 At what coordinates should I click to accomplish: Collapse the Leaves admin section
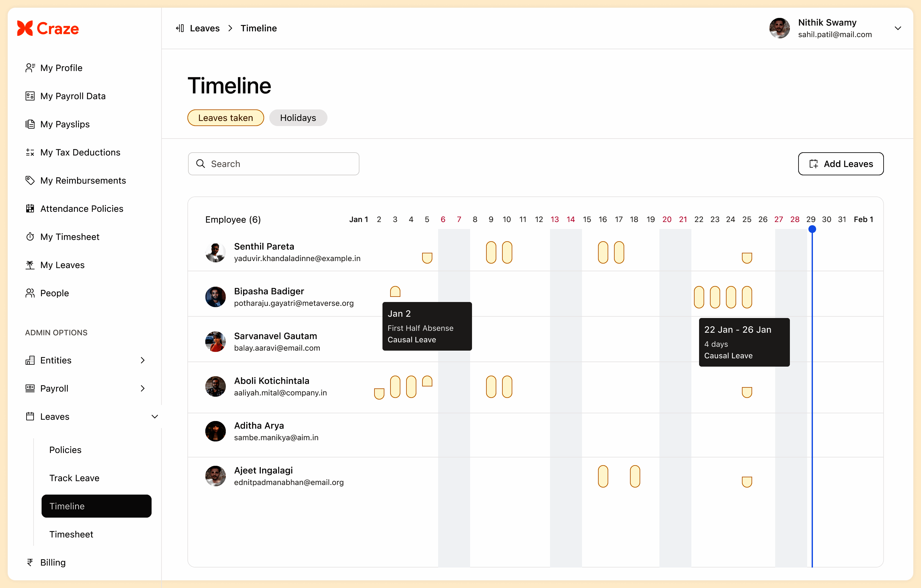(x=154, y=417)
